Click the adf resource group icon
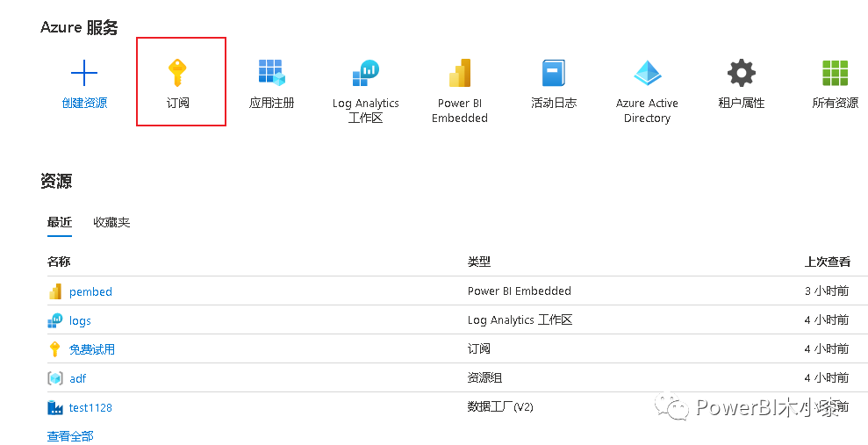Screen dimensions: 868x445 click(x=54, y=378)
